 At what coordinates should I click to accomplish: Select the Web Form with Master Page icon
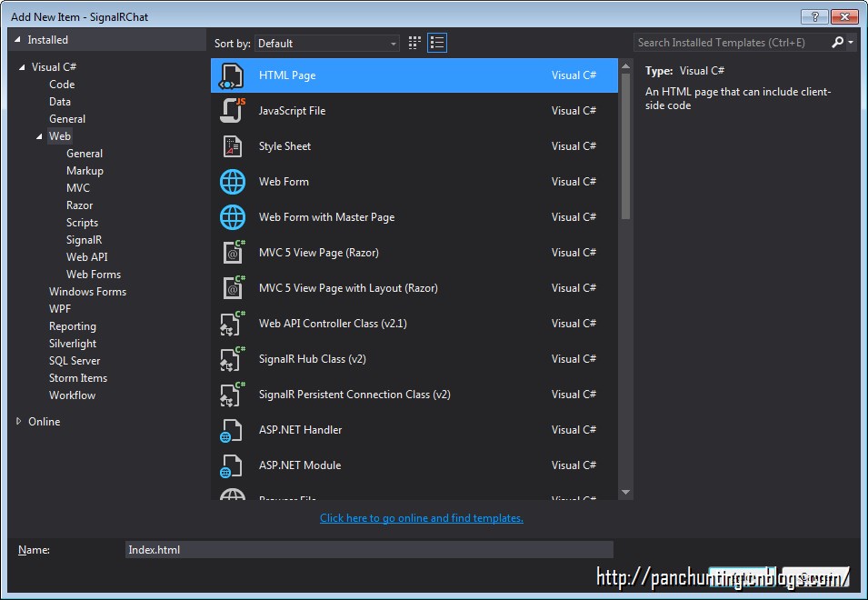tap(233, 217)
